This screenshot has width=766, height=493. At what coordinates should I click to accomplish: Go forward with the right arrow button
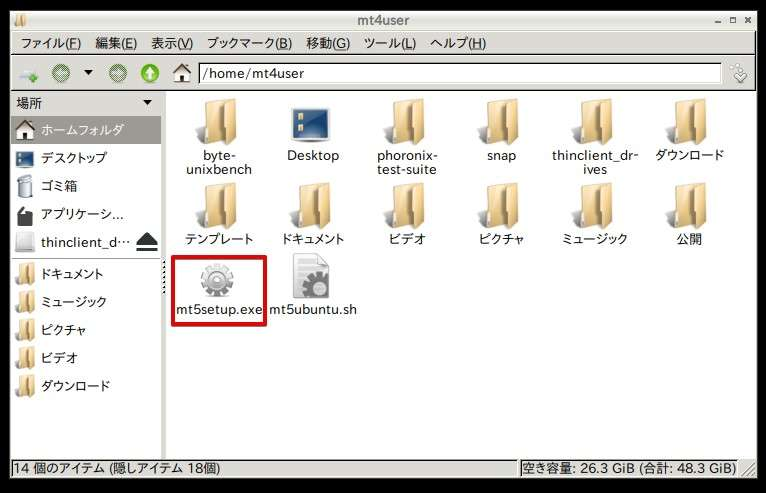118,74
